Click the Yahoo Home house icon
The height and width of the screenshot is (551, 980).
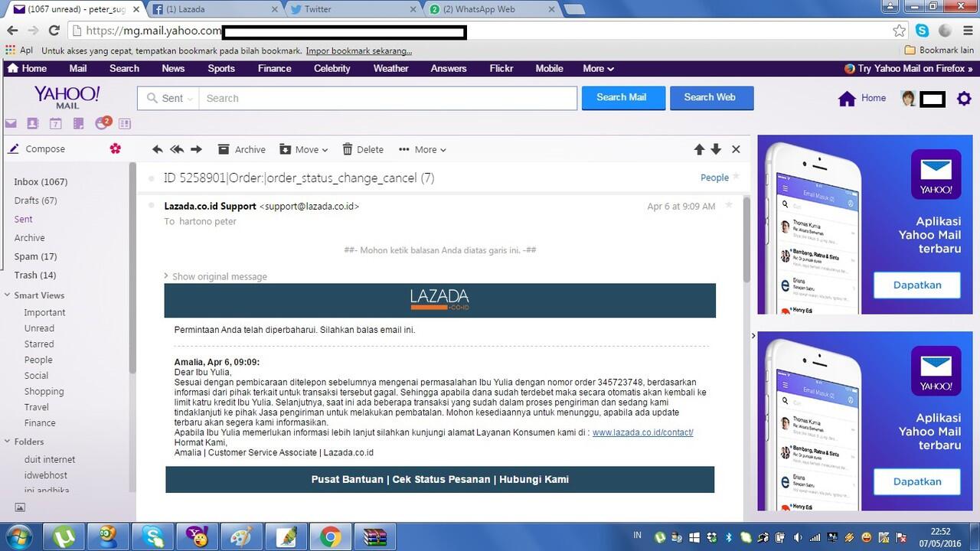point(847,98)
